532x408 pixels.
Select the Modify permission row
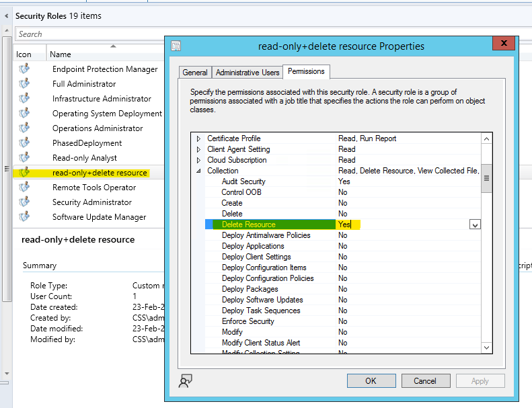point(343,332)
